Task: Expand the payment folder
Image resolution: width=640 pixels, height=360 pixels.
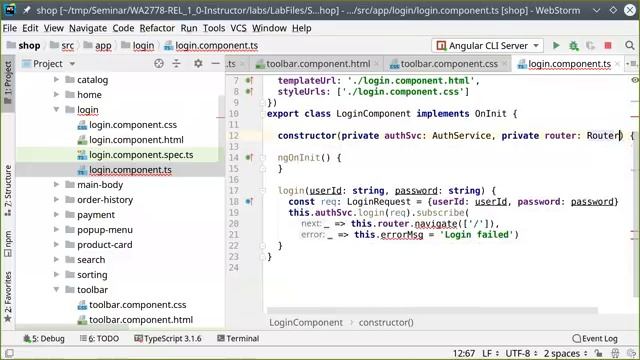Action: [56, 215]
